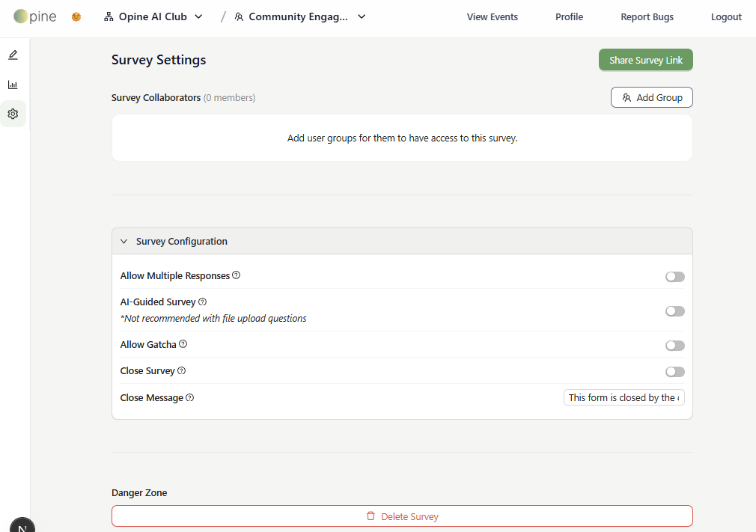
Task: Click the Survey Collaborators heading
Action: coord(156,97)
